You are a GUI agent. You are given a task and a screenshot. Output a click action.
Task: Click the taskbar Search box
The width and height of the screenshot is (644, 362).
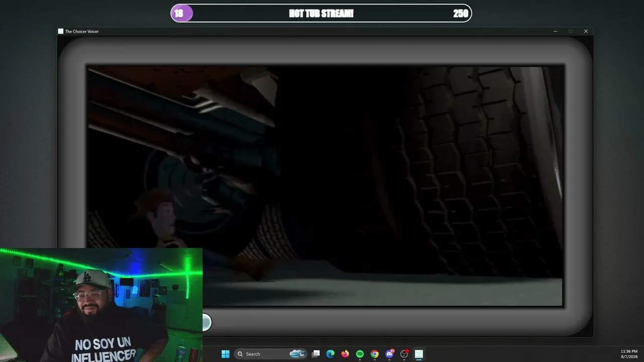[271, 354]
